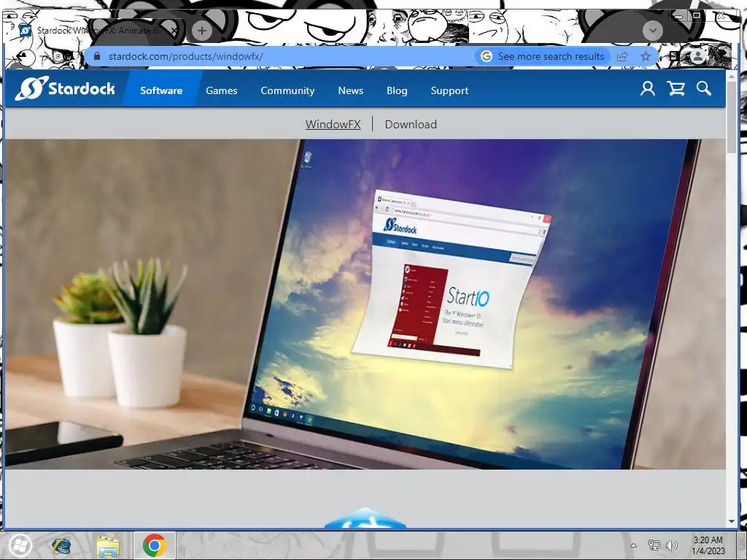The image size is (747, 560).
Task: Click the Stardock logo
Action: (65, 88)
